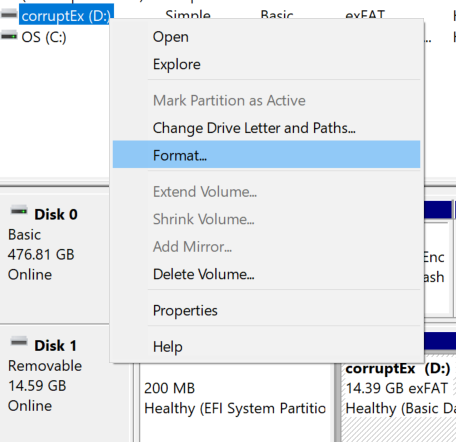This screenshot has height=442, width=456.
Task: Select the OS (C:) volume row
Action: [x=44, y=37]
